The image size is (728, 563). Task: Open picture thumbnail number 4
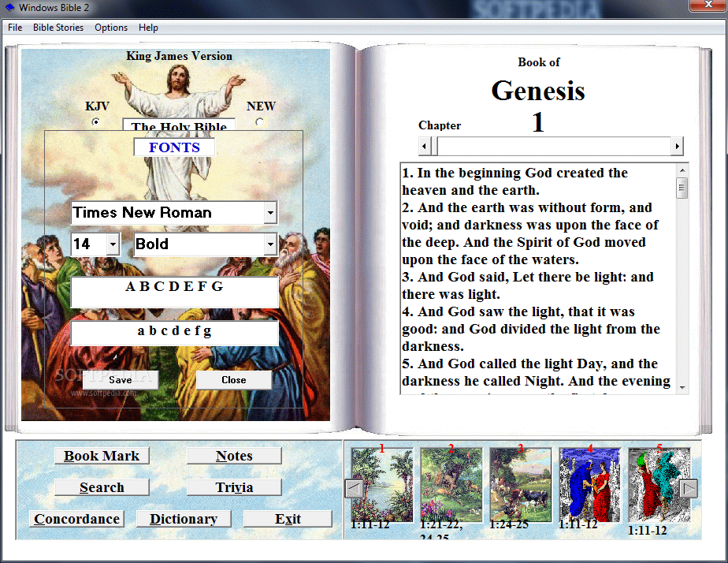click(x=589, y=484)
